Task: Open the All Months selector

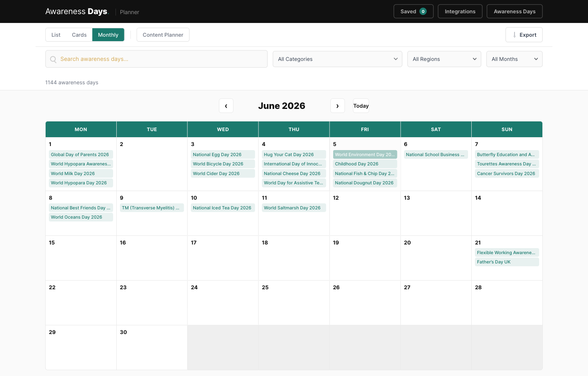Action: click(514, 59)
